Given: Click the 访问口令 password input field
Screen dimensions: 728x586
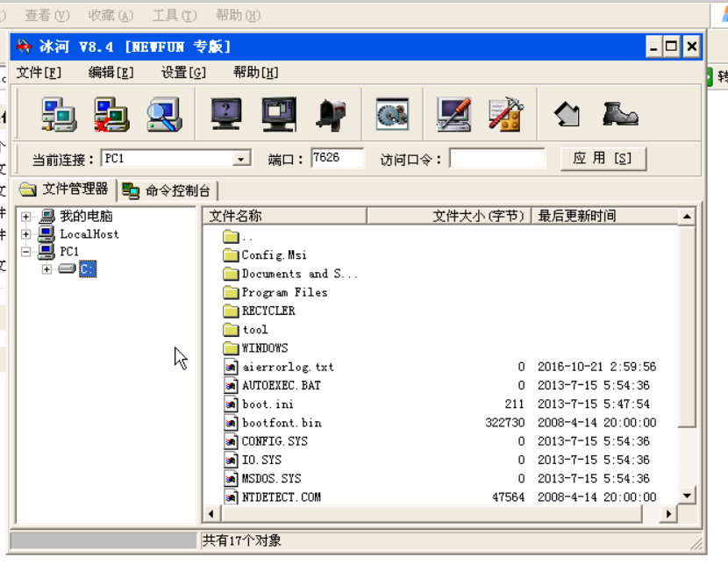Looking at the screenshot, I should 496,158.
